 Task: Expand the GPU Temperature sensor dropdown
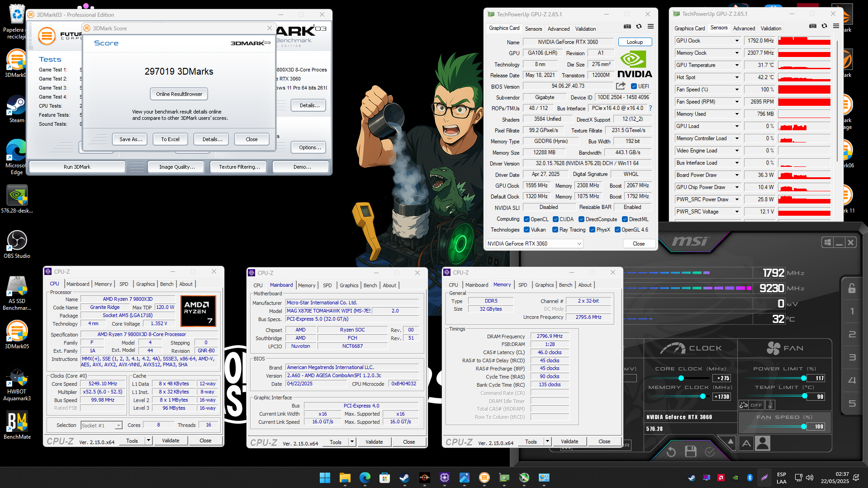point(737,65)
